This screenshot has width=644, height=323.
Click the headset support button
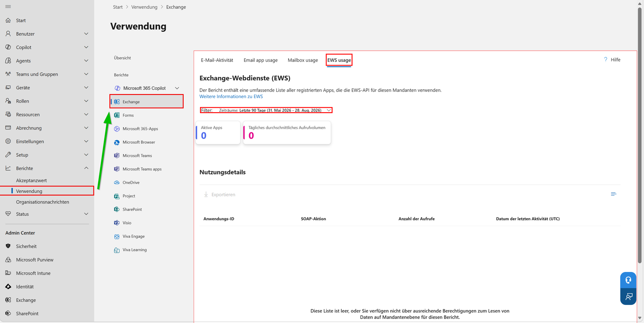point(628,280)
